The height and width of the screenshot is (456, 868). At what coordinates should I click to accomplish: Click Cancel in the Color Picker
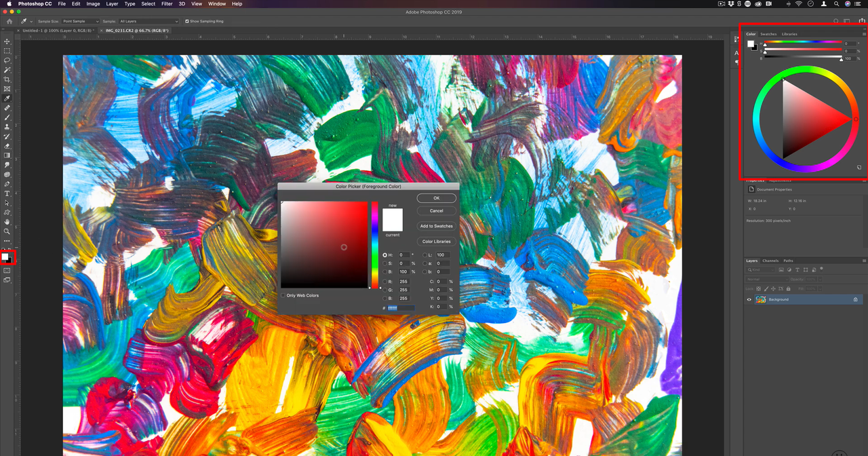click(437, 211)
